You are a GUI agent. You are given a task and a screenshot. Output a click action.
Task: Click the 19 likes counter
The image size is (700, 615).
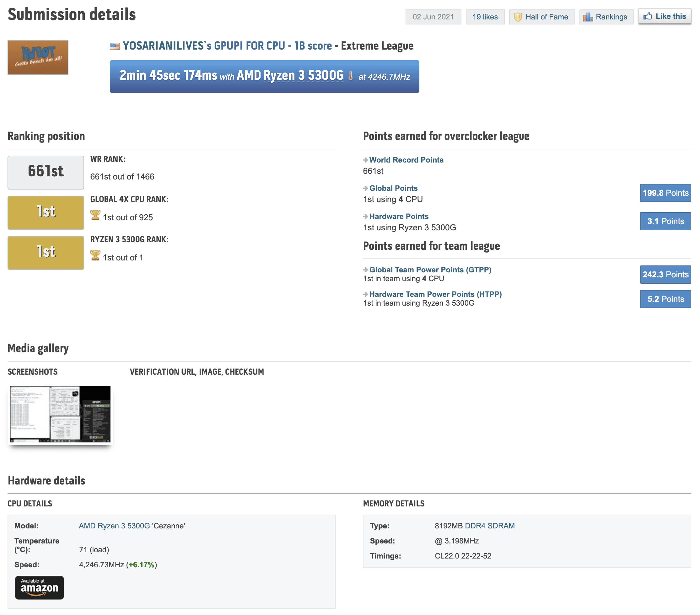pos(485,17)
